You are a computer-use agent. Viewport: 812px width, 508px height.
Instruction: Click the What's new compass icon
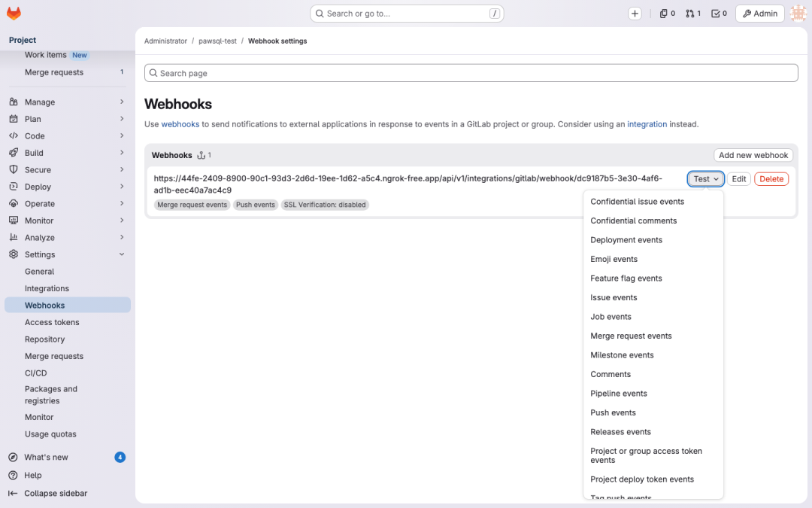tap(13, 458)
